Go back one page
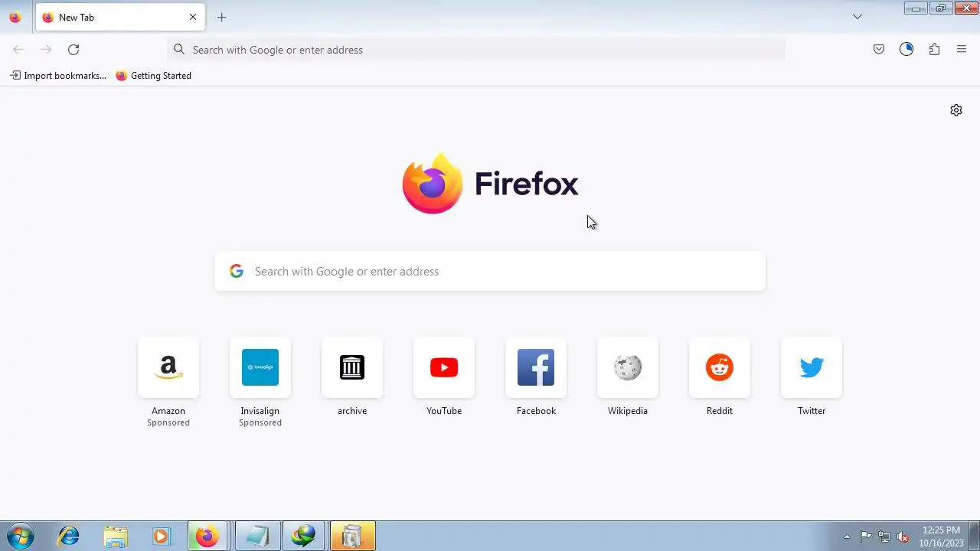Image resolution: width=980 pixels, height=551 pixels. pos(18,50)
